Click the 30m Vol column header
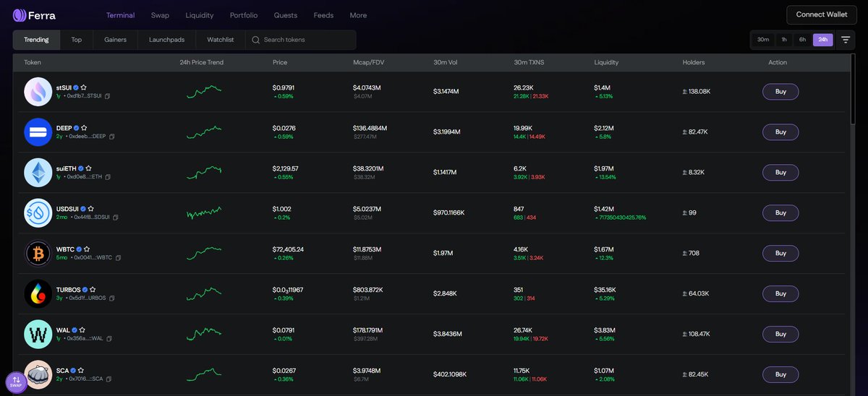 coord(445,63)
